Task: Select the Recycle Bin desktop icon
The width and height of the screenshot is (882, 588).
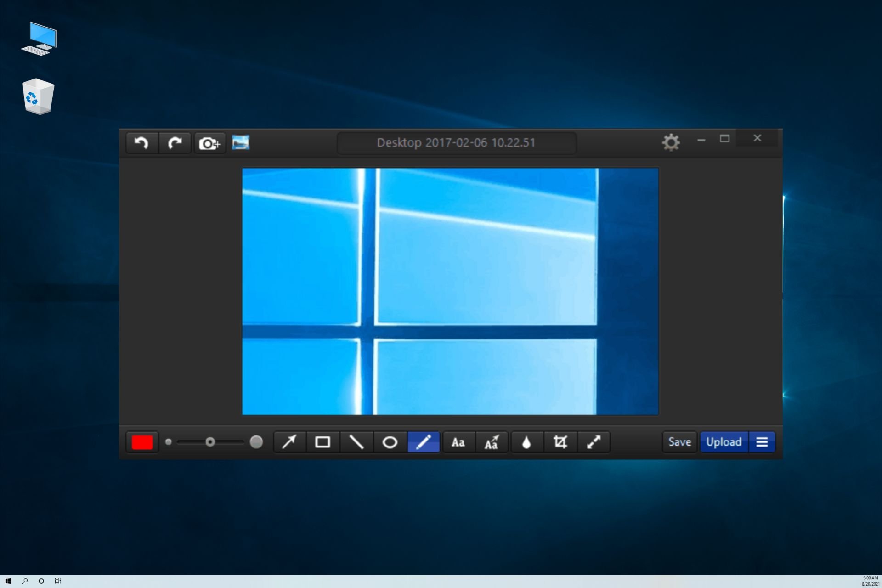Action: 38,96
